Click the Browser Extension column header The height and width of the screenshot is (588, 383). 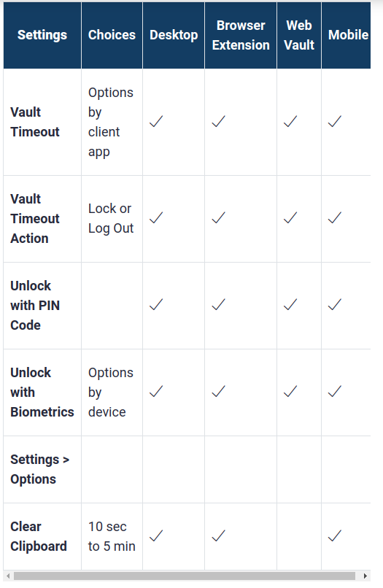pyautogui.click(x=241, y=35)
